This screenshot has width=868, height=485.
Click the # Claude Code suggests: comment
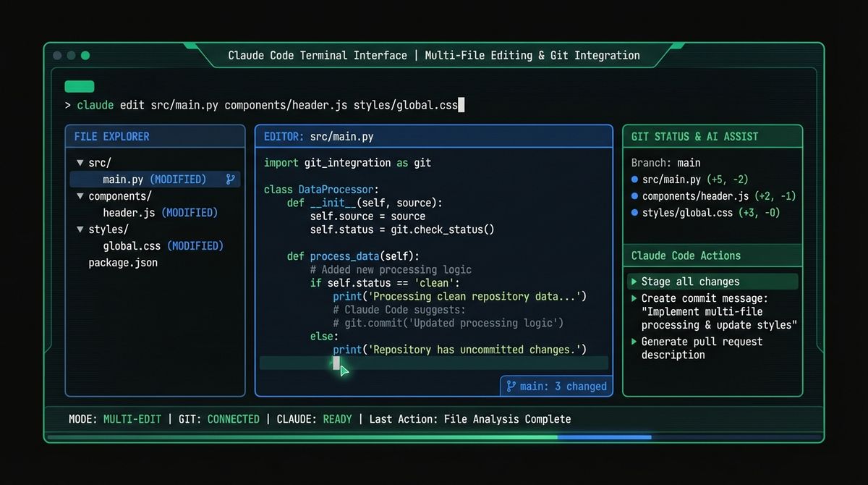click(x=399, y=310)
